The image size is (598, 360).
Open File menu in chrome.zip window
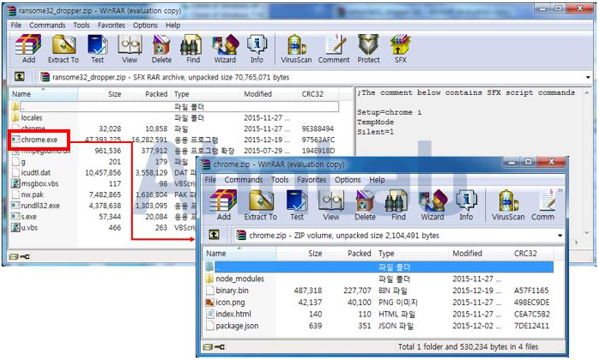[211, 180]
